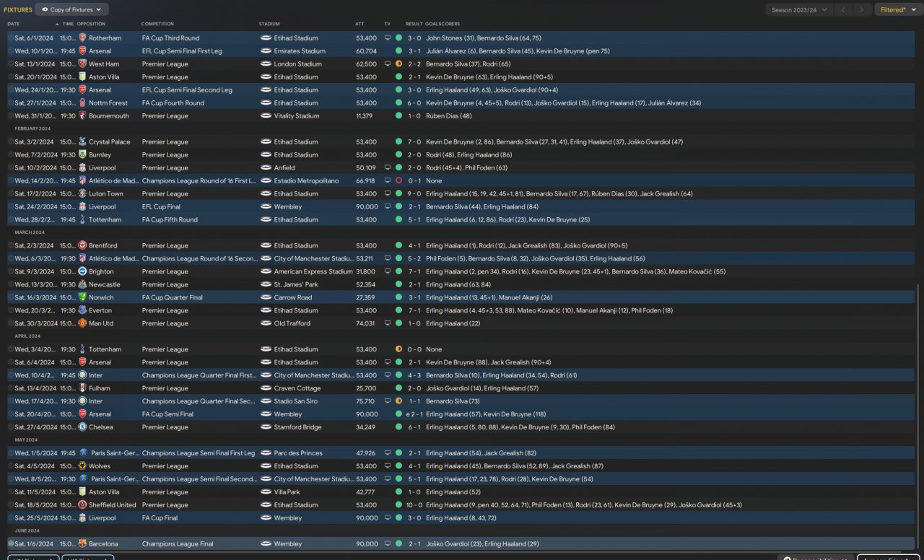Click the Luton Town club crest
Image resolution: width=924 pixels, height=560 pixels.
82,194
